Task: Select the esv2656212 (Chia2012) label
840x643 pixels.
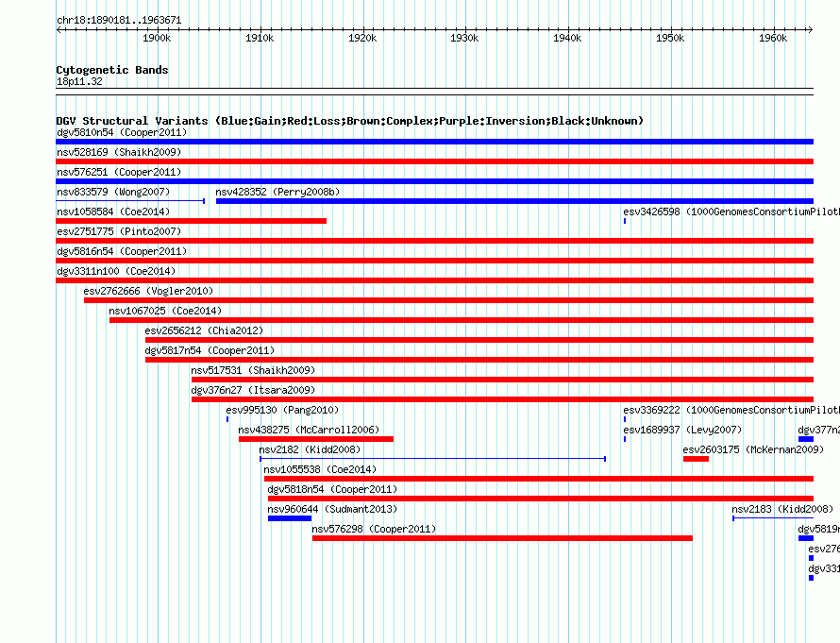Action: [x=204, y=330]
